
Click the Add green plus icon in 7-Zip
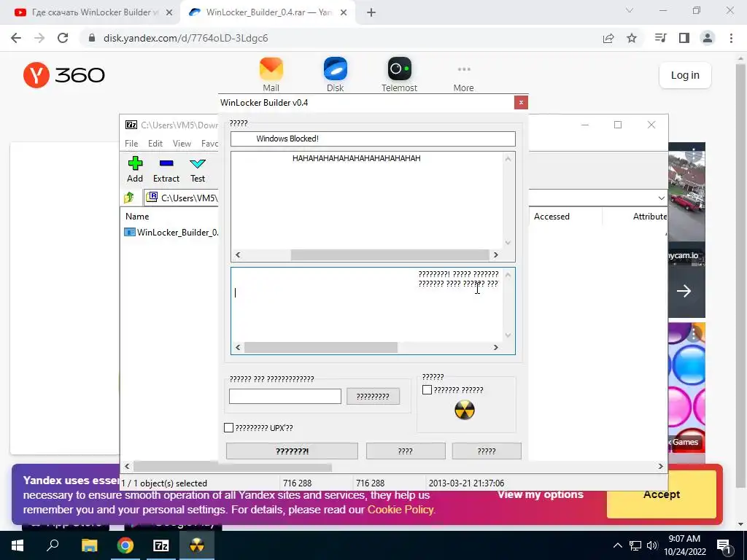[135, 163]
